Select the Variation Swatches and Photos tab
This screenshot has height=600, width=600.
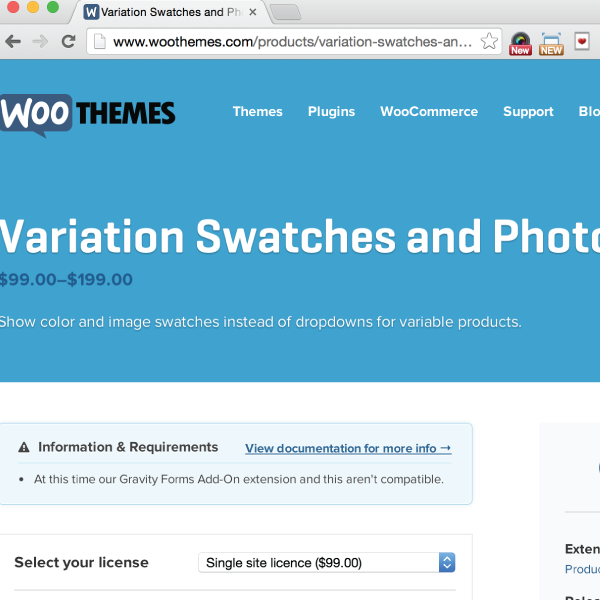click(170, 12)
